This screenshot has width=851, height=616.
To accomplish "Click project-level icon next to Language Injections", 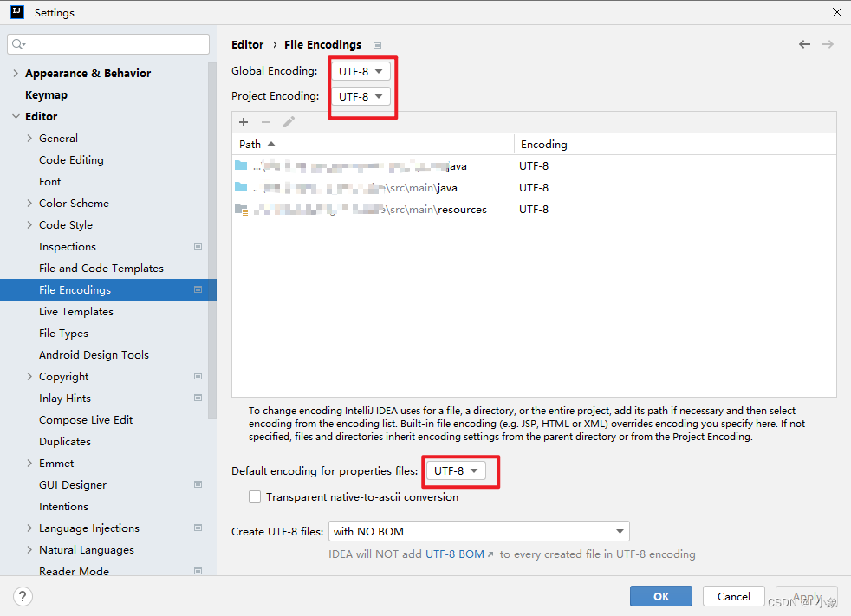I will pyautogui.click(x=198, y=528).
